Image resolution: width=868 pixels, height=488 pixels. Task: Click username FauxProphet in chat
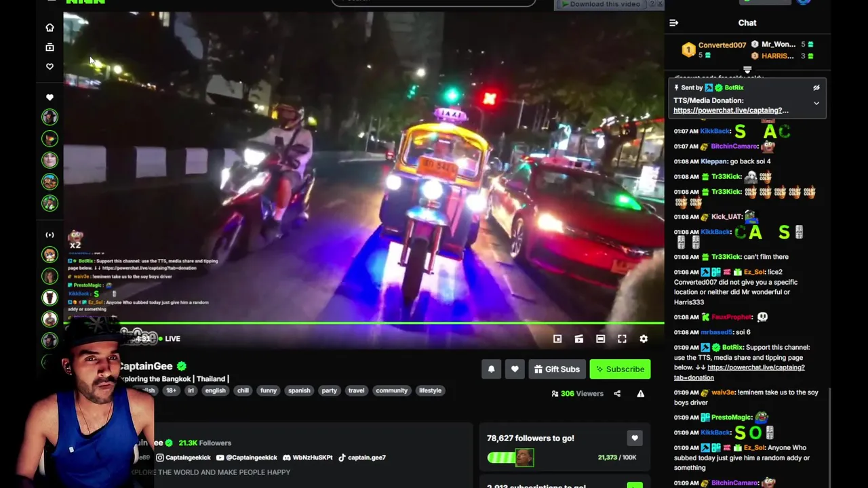pos(732,317)
